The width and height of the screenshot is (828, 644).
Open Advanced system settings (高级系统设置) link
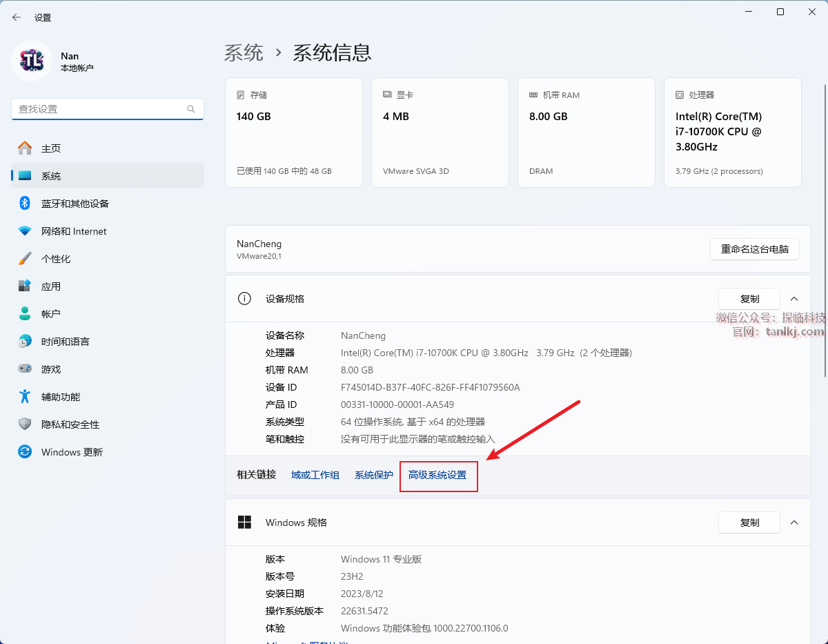click(437, 475)
